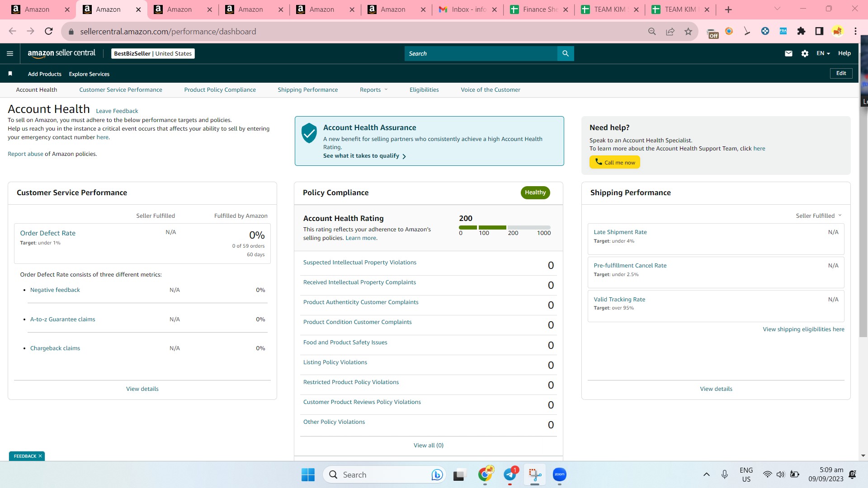Go to the Shipping Performance tab
Screen dimensions: 868x488
click(x=307, y=89)
